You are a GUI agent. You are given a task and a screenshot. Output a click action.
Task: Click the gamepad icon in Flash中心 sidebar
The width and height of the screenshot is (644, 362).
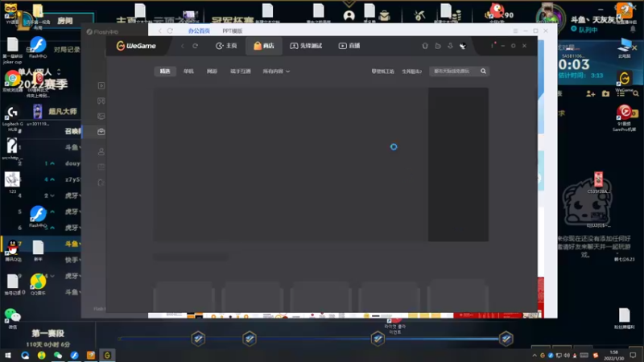pos(101,101)
